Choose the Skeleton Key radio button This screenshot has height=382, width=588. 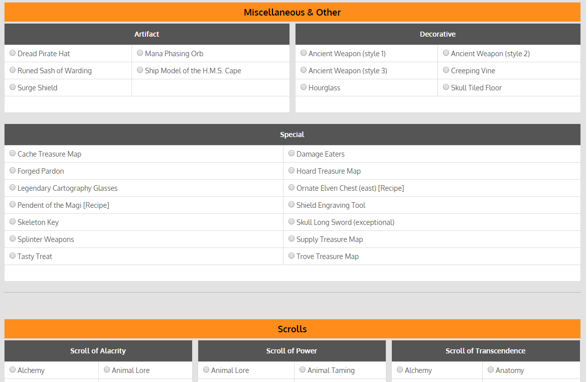tap(13, 222)
